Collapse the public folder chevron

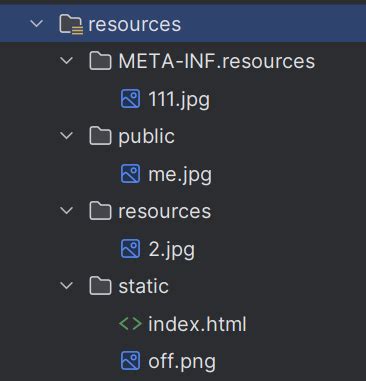tap(67, 136)
